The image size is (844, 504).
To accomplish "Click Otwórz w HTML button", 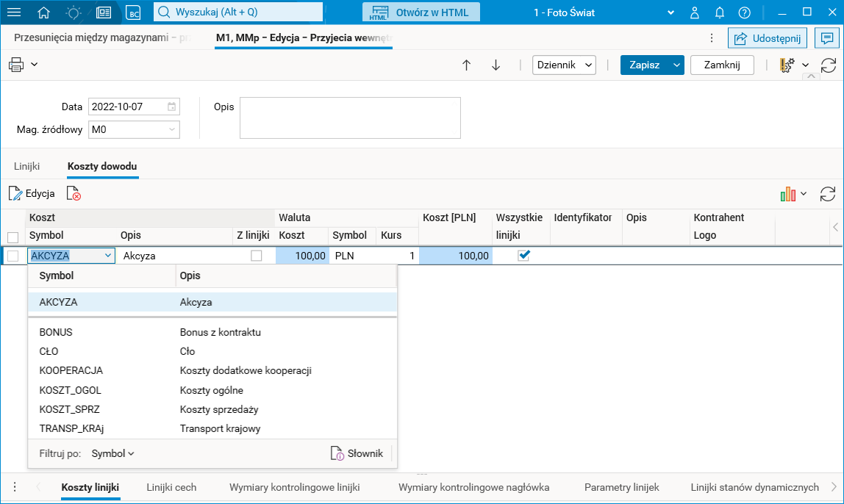I will pos(421,12).
